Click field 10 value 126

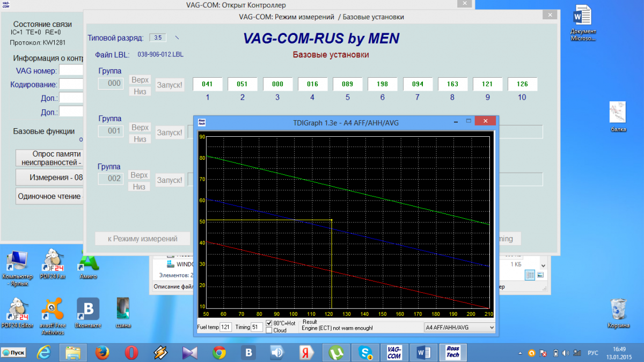pos(523,84)
